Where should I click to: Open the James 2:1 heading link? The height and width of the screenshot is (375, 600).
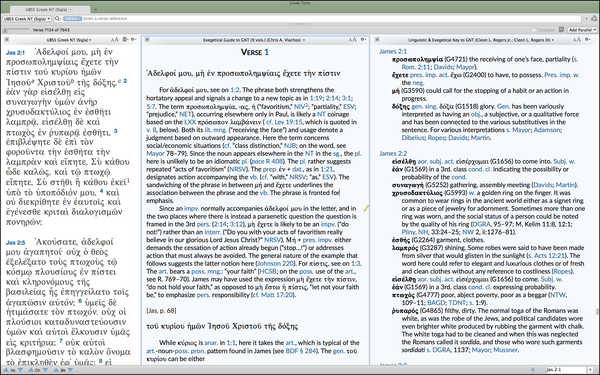(x=393, y=51)
